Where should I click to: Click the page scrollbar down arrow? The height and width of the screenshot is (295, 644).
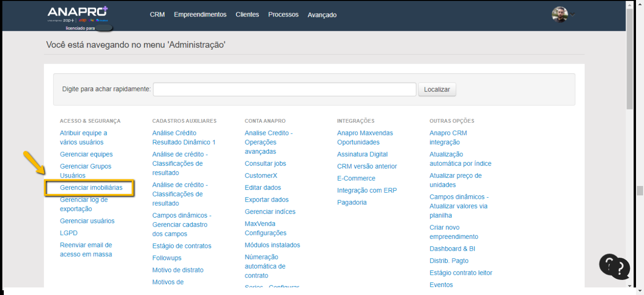(x=629, y=286)
